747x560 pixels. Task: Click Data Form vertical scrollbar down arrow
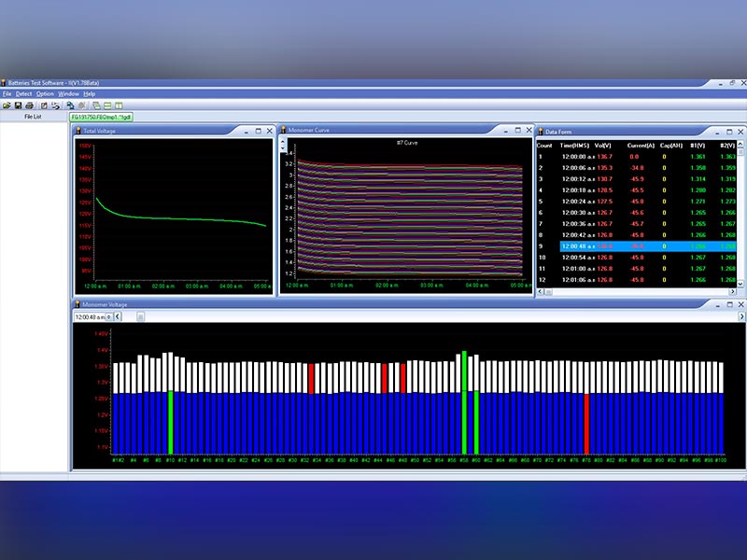tap(741, 282)
